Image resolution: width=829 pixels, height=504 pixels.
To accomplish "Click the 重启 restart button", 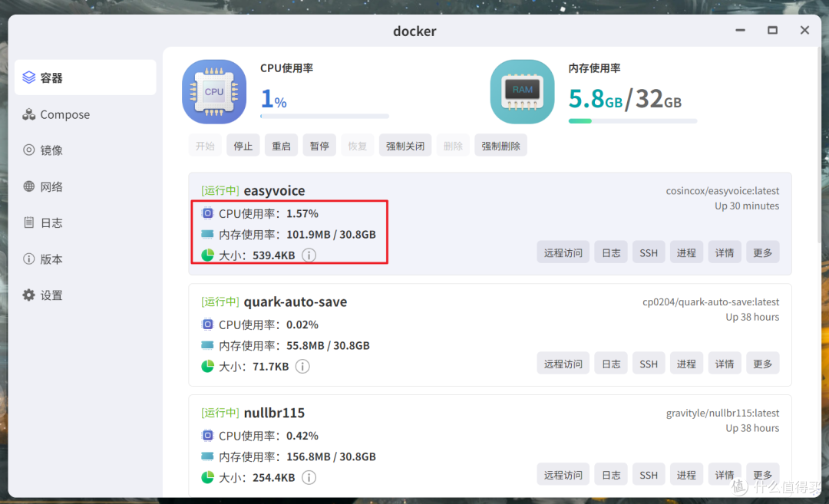I will [281, 146].
